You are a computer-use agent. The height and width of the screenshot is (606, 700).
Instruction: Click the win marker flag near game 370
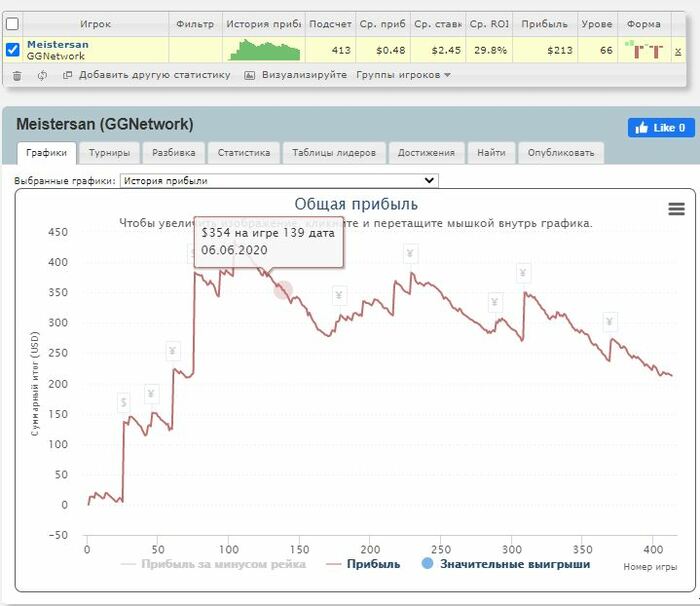pos(610,322)
